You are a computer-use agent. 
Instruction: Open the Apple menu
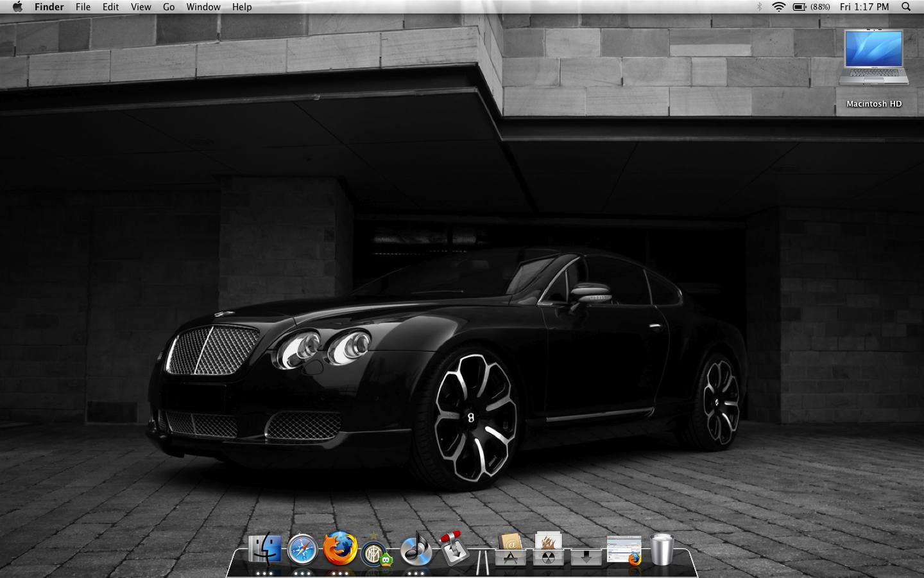click(x=17, y=7)
